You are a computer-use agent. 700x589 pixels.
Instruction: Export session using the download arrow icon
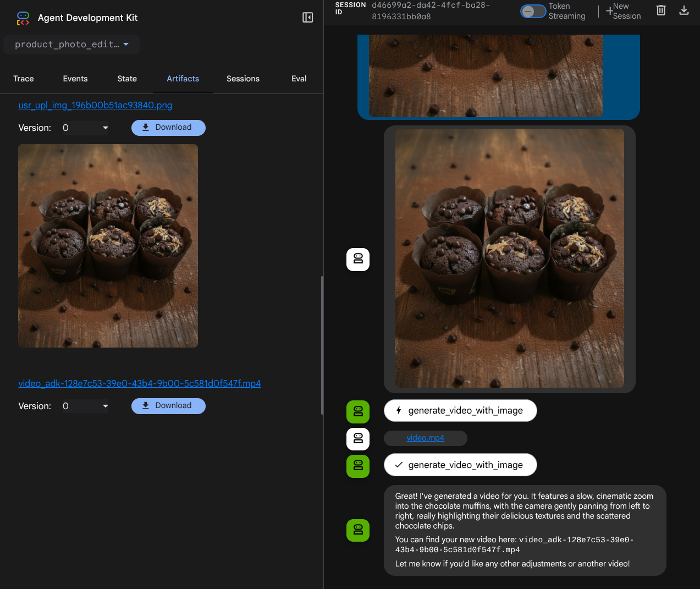pos(684,10)
